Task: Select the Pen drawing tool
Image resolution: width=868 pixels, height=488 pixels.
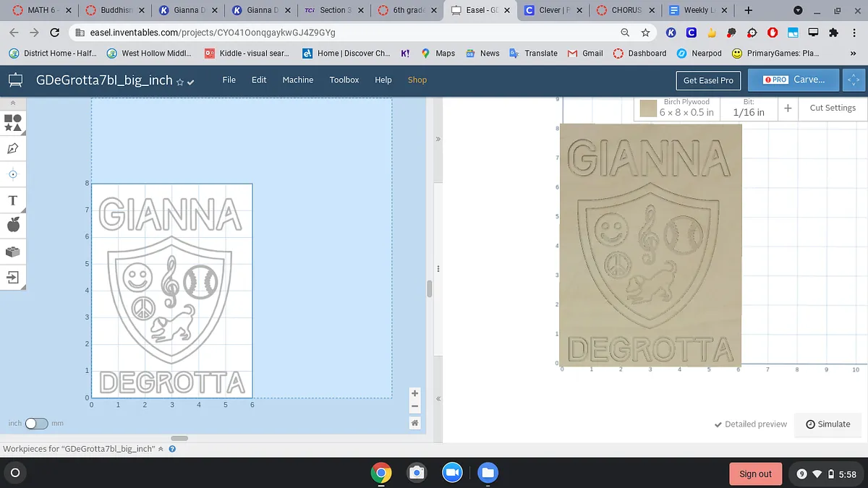Action: 12,148
